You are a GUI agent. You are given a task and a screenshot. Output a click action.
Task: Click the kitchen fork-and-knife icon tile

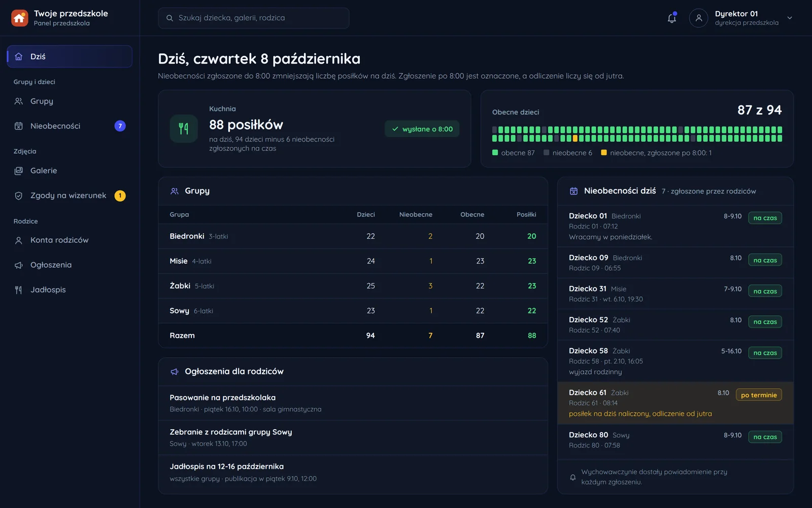pos(184,129)
